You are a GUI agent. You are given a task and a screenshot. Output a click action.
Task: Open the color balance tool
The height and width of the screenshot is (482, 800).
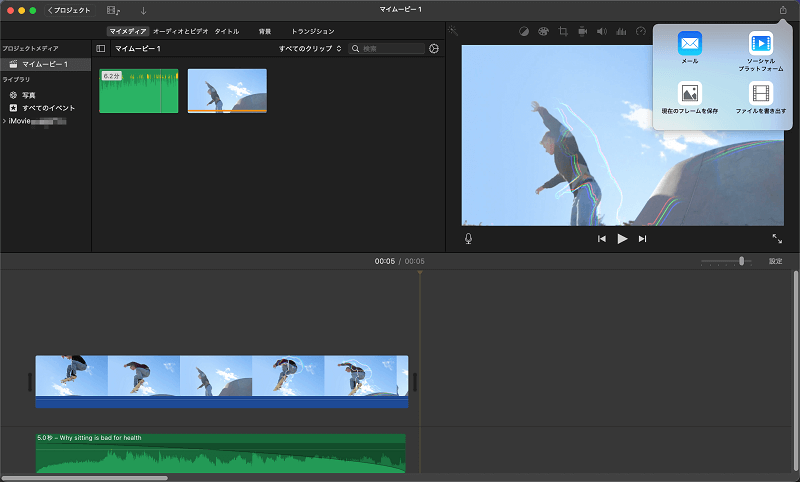pos(523,31)
